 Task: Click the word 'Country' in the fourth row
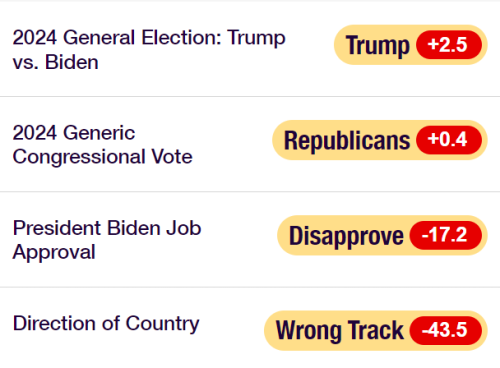[x=163, y=324]
